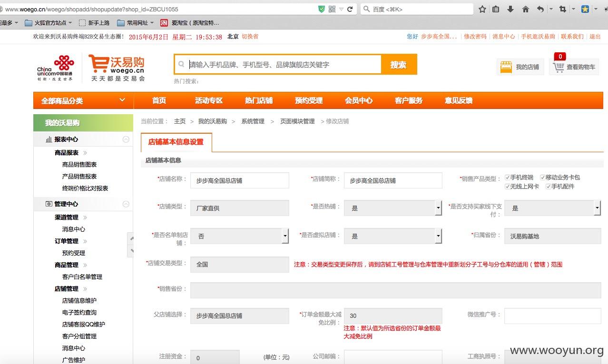Bookmark this page with the star icon
The height and width of the screenshot is (364, 608).
[482, 9]
